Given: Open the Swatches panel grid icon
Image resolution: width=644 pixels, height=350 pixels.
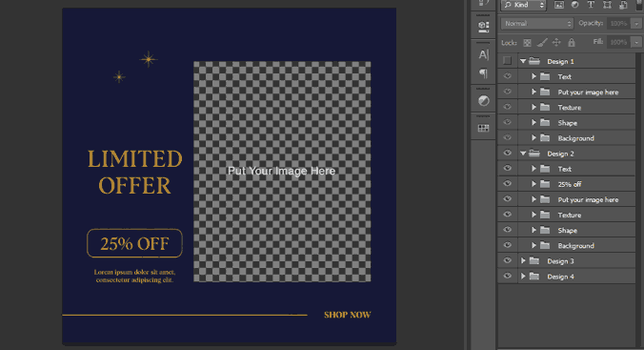Looking at the screenshot, I should [x=483, y=128].
